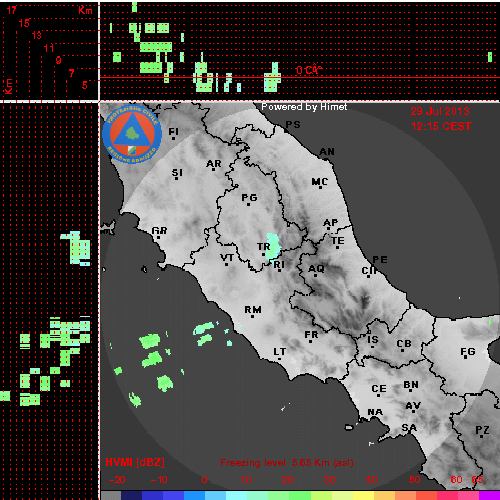Click the "-20" dBZ scale value
Image resolution: width=500 pixels, height=500 pixels.
(117, 480)
